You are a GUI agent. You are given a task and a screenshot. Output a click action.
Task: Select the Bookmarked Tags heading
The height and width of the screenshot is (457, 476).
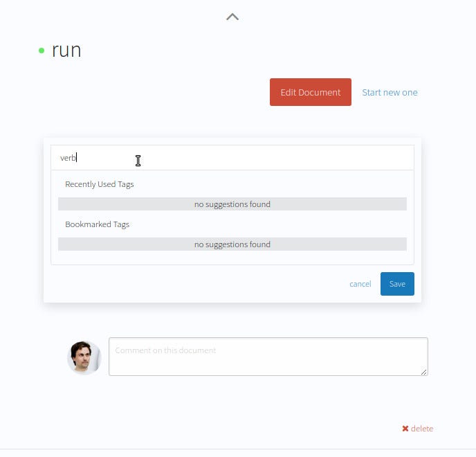click(x=97, y=224)
